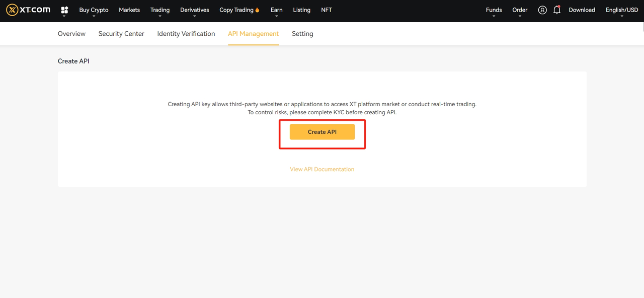
Task: Expand the Derivatives dropdown menu
Action: point(194,10)
